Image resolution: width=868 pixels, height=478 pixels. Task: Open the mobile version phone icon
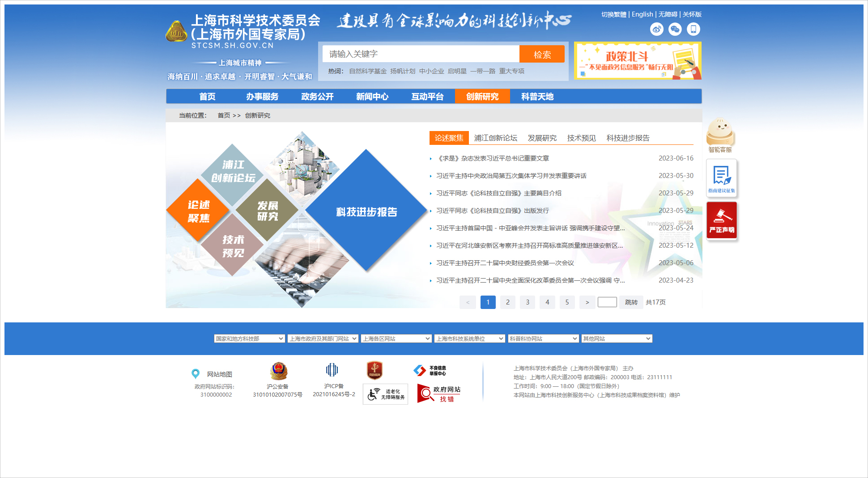coord(693,30)
